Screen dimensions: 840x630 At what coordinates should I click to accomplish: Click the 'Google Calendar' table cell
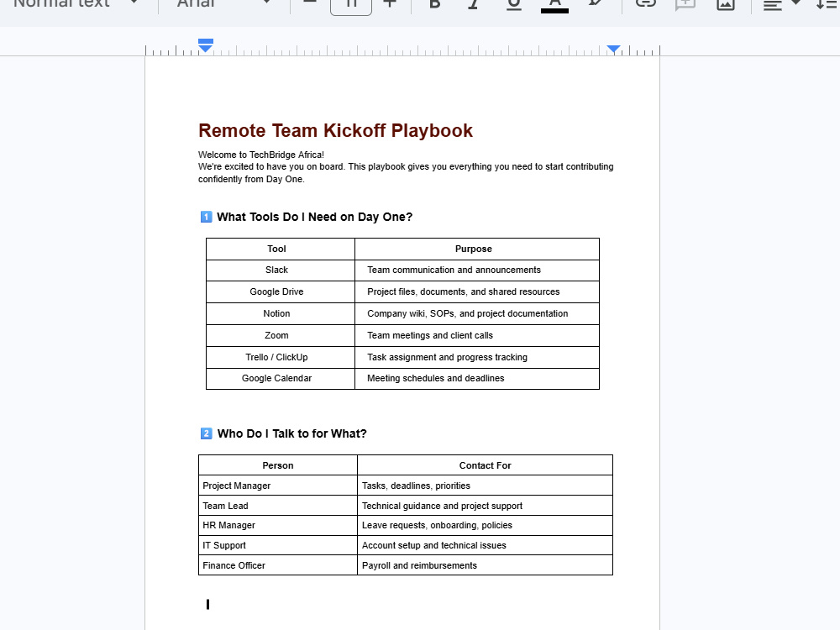pyautogui.click(x=281, y=378)
